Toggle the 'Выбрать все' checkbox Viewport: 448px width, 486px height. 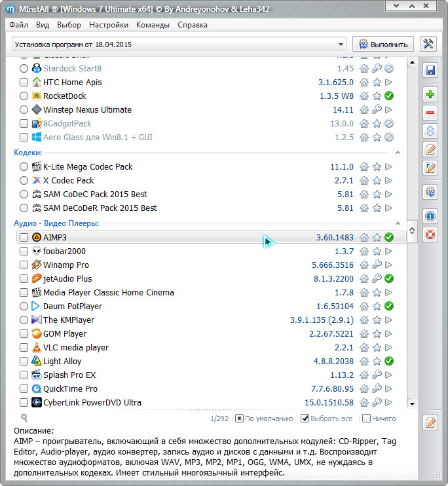click(305, 419)
